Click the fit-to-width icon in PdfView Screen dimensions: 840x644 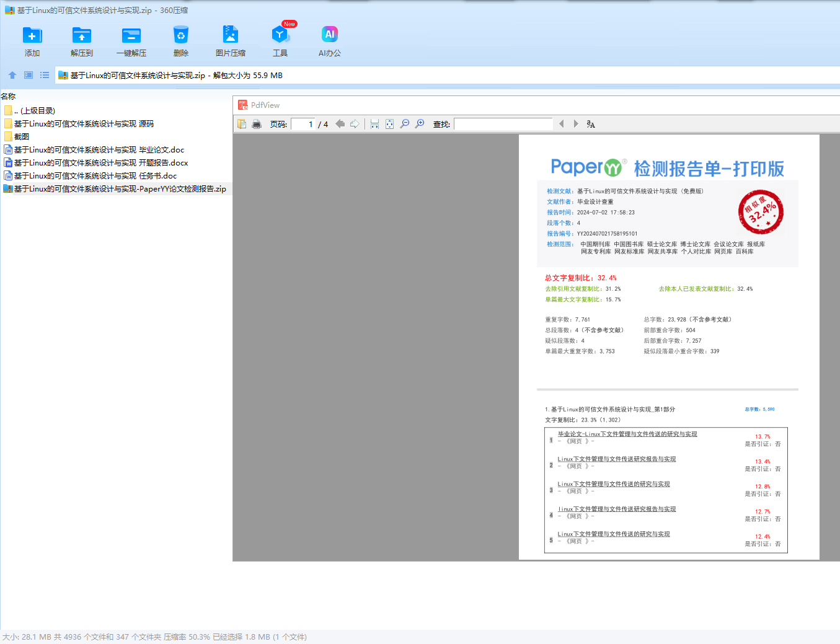point(374,124)
